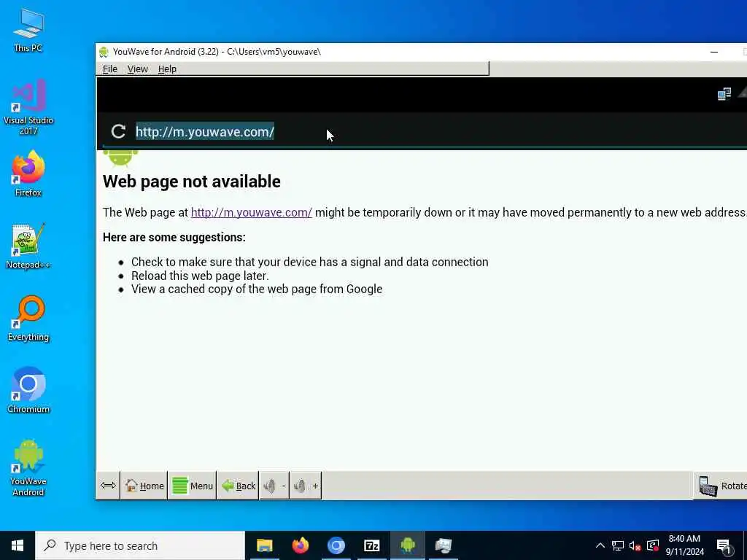Click the Rotate button
The image size is (747, 560).
(721, 486)
